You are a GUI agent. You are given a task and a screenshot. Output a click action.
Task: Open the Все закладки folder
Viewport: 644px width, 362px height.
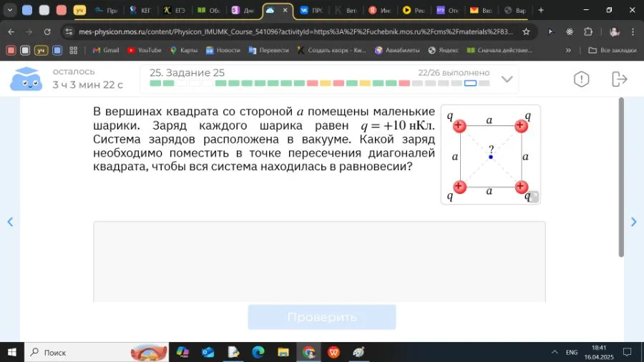click(612, 50)
